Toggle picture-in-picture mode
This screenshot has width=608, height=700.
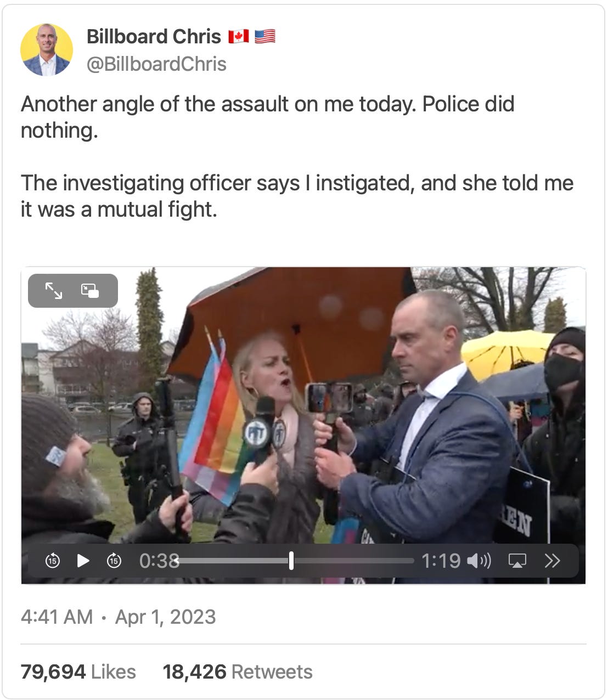click(x=90, y=290)
